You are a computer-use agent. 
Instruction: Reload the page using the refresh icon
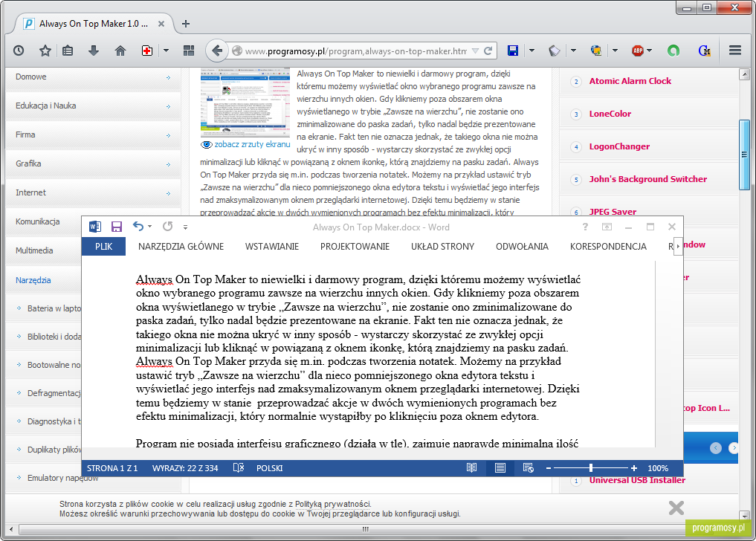tap(488, 51)
